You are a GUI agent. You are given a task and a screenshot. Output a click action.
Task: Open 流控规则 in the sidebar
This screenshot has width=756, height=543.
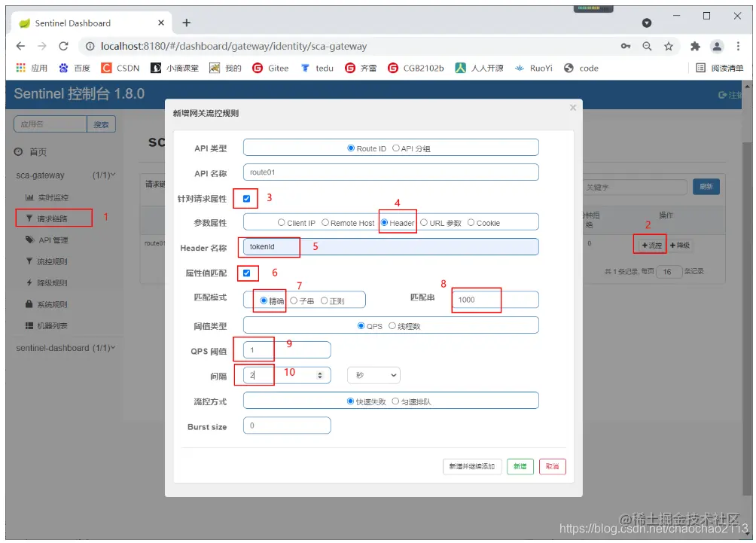47,261
